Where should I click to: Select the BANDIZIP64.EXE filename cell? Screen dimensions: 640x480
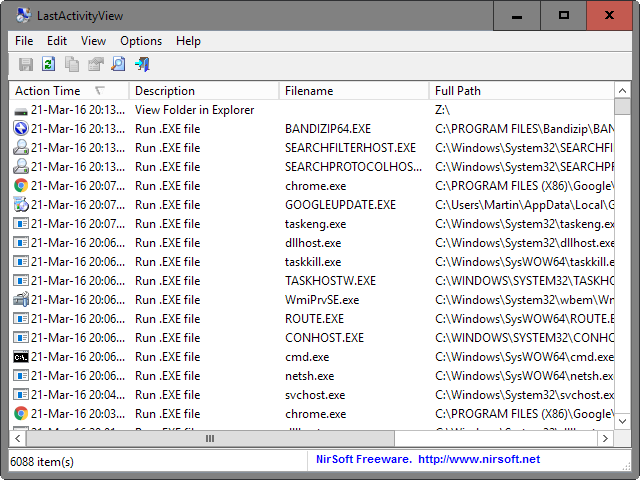[328, 129]
